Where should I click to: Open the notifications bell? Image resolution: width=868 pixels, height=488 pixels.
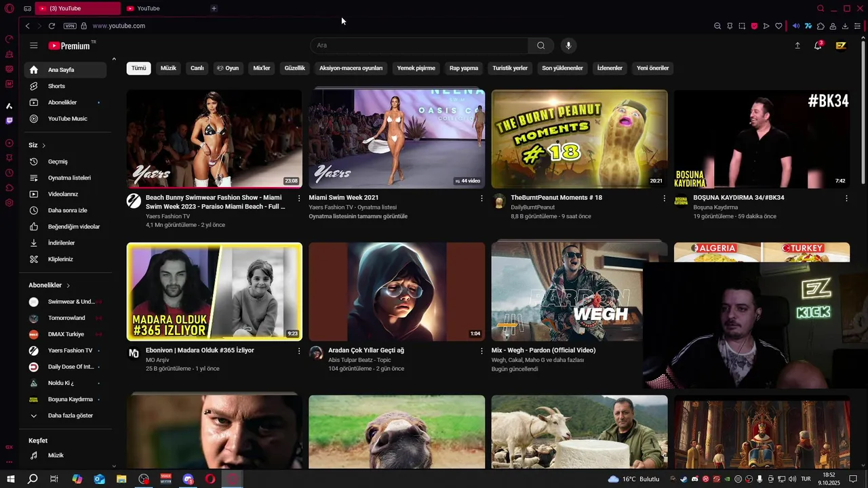tap(818, 45)
